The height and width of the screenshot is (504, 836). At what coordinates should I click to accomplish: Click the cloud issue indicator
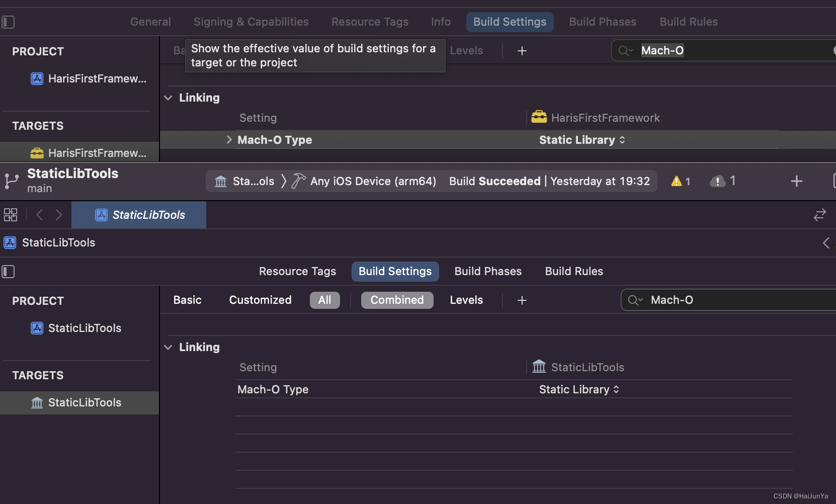(722, 181)
